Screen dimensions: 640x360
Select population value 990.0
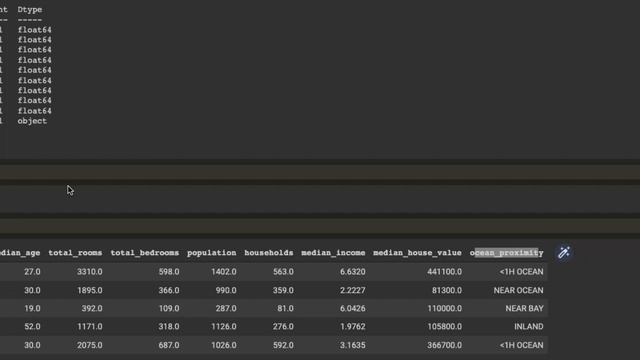tap(226, 290)
